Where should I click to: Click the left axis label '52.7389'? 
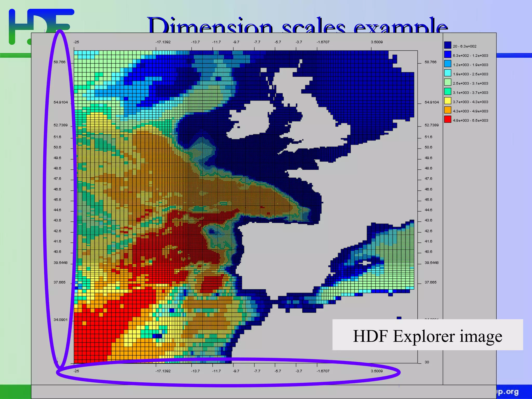pyautogui.click(x=61, y=125)
